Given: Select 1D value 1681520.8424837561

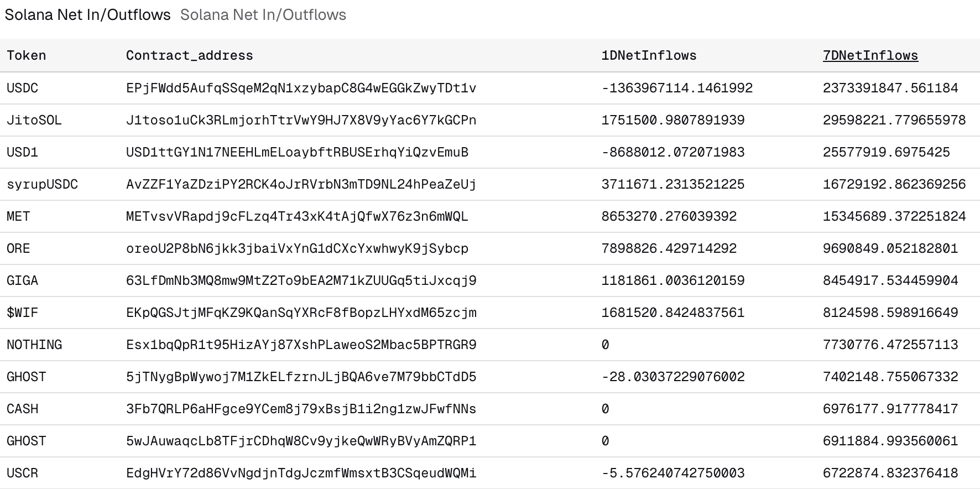Looking at the screenshot, I should 673,313.
